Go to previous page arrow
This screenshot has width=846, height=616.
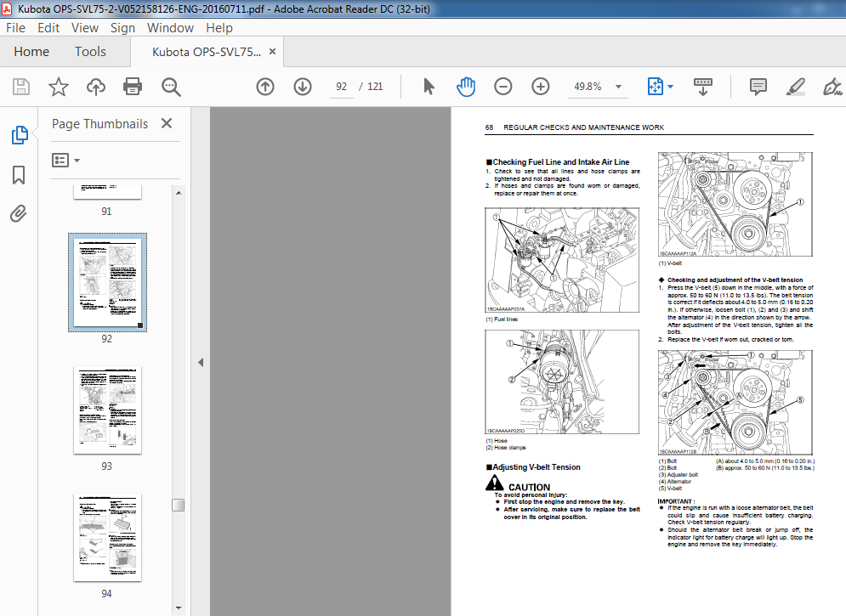tap(265, 87)
